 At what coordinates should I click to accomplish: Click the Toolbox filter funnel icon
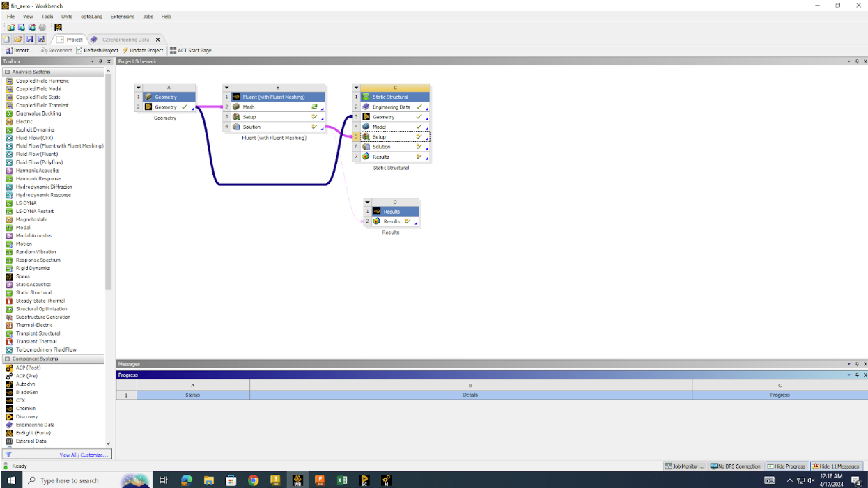[x=8, y=455]
